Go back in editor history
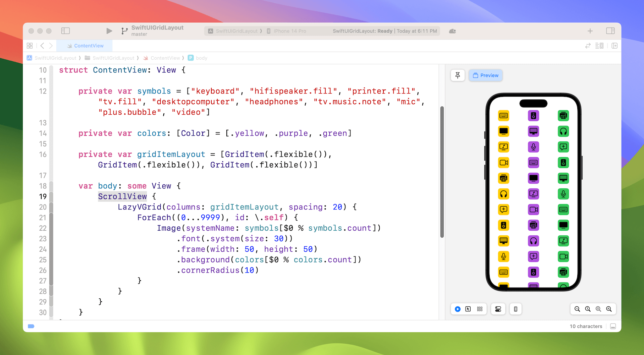The image size is (644, 355). [42, 46]
